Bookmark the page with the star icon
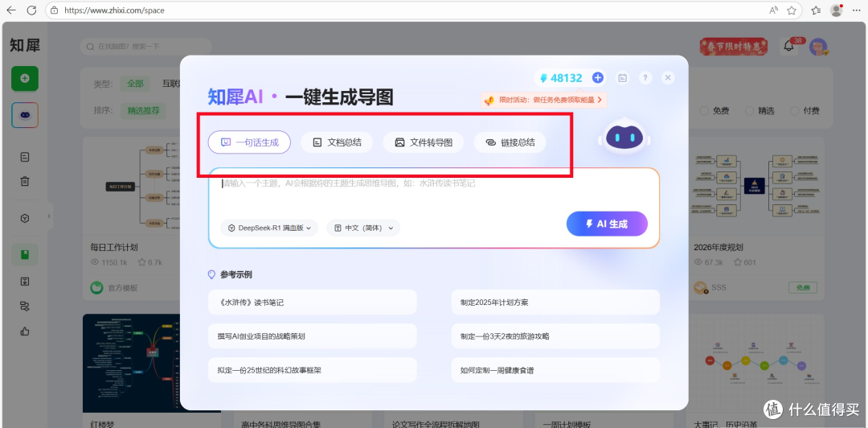868x428 pixels. (792, 10)
